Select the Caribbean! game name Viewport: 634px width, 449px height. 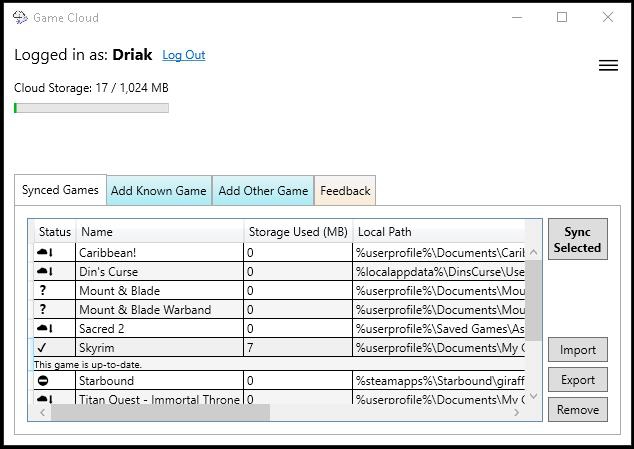click(x=108, y=253)
